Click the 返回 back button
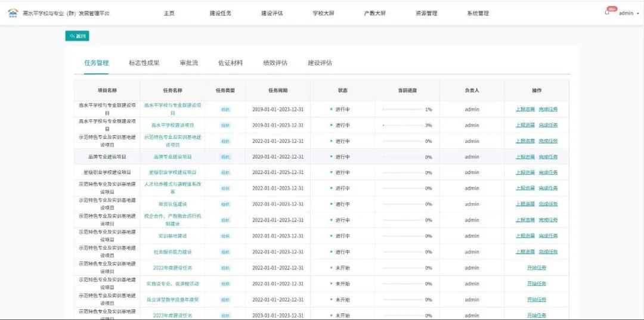This screenshot has height=320, width=644. pos(77,36)
